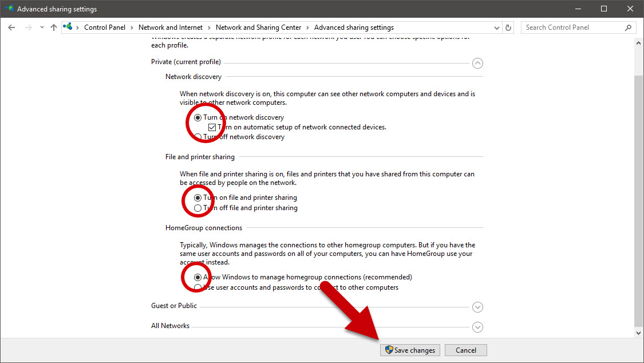The height and width of the screenshot is (363, 644).
Task: Click the File and printer sharing heading
Action: click(x=200, y=157)
